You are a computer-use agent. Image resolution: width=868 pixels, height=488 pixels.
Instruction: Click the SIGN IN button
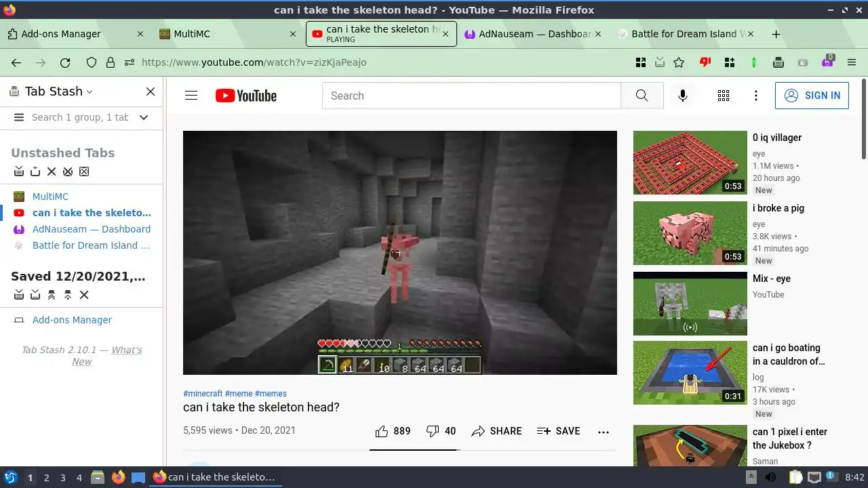click(812, 96)
